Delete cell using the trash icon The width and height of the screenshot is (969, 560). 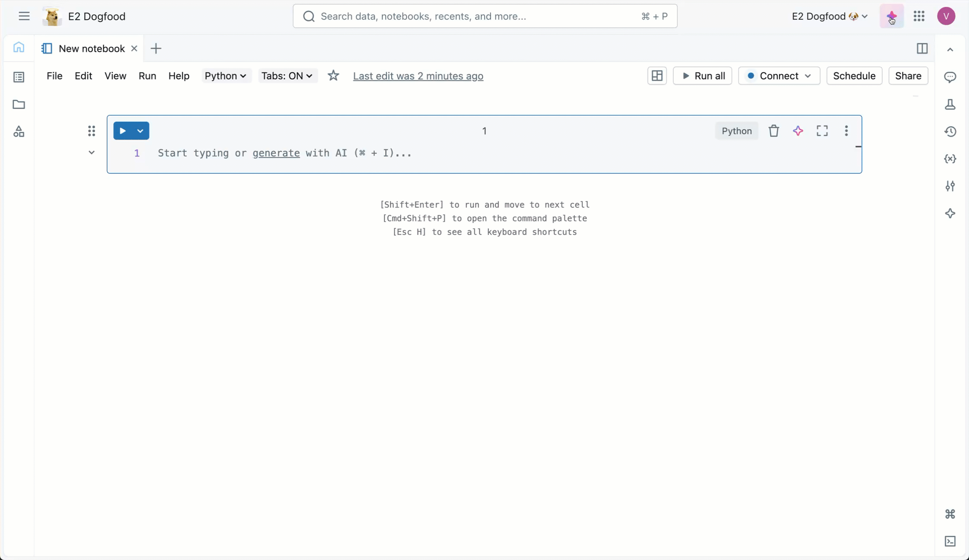click(774, 131)
